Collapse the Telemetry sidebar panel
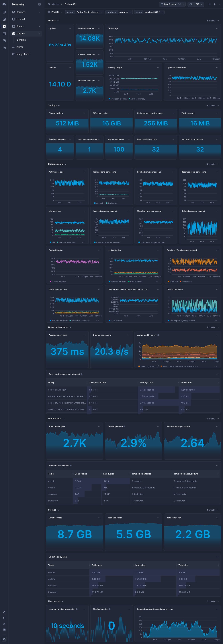Viewport: 223px width, 644px height. pos(39,5)
